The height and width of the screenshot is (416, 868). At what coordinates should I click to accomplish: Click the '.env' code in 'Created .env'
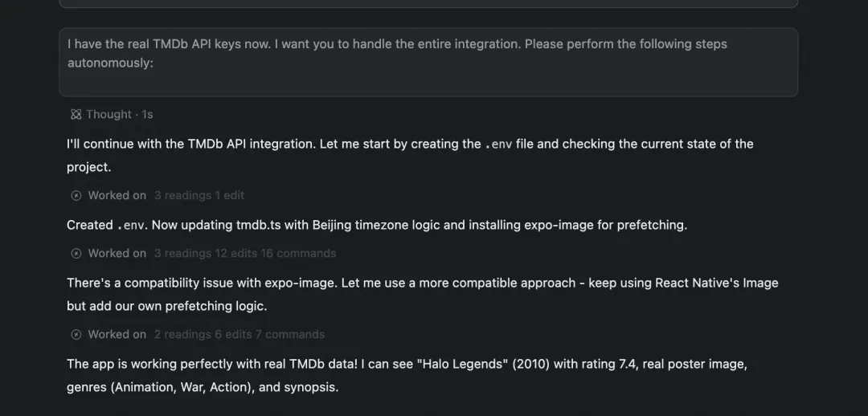132,226
